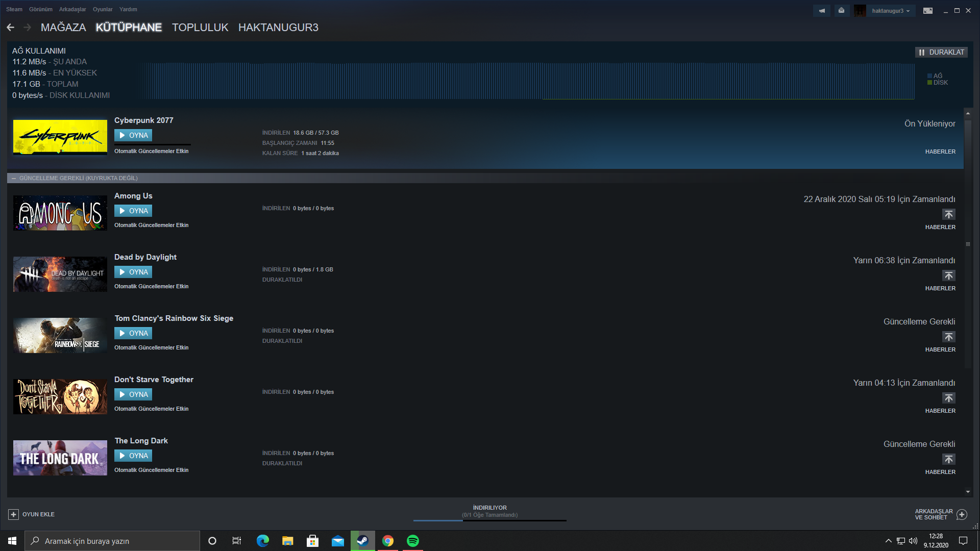
Task: Open Spotify from the taskbar
Action: (412, 541)
